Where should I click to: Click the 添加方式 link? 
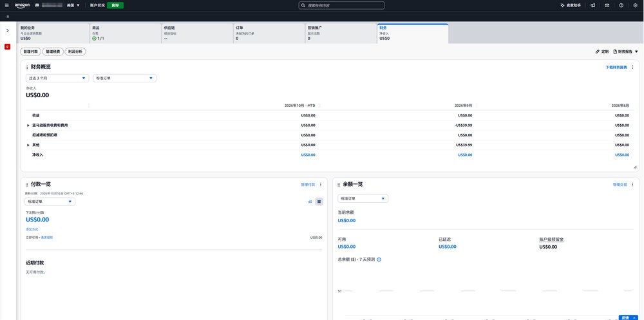point(32,229)
